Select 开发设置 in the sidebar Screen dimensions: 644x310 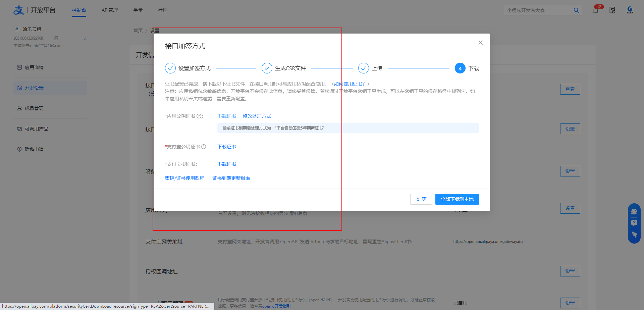point(50,88)
